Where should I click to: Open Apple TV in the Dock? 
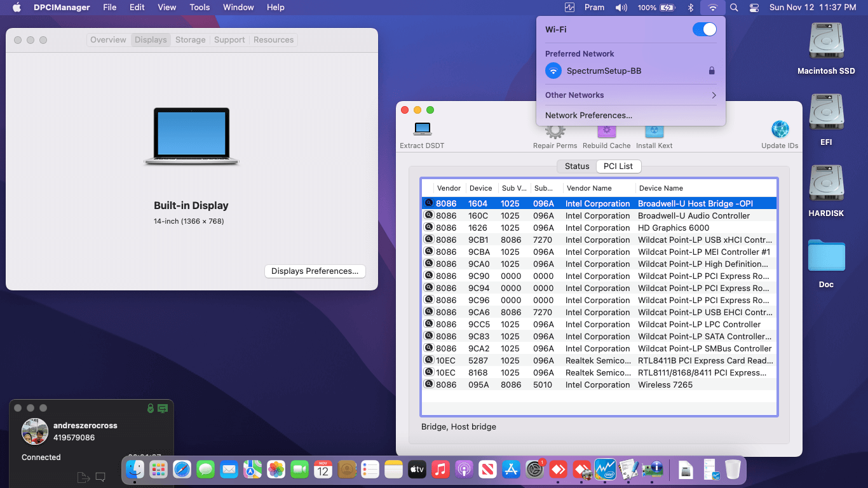[x=417, y=470]
